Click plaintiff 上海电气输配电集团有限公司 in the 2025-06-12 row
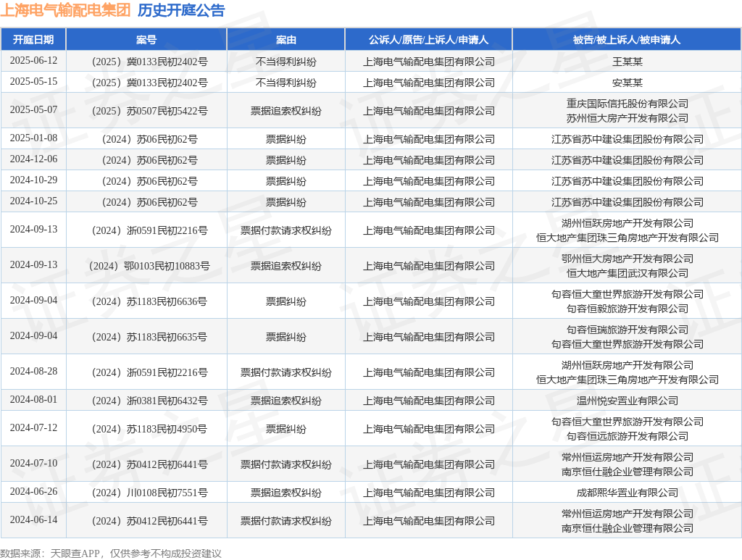The width and height of the screenshot is (742, 560). pos(428,62)
